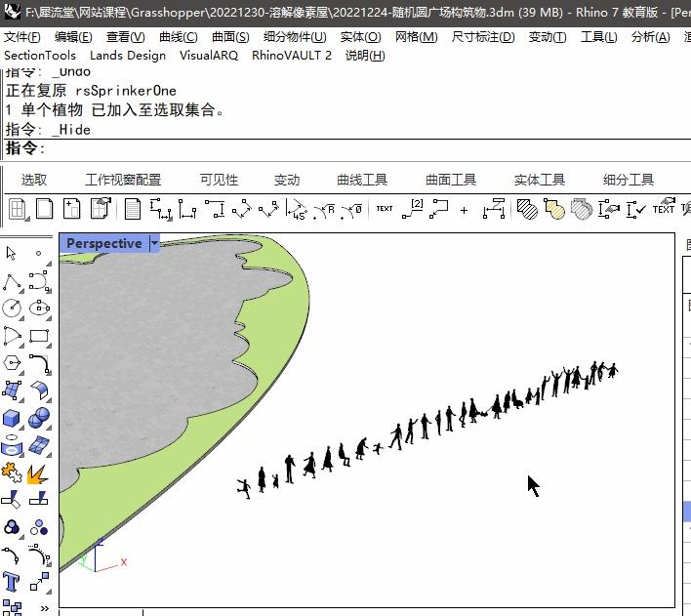
Task: Select the arrow pointer tool in sidebar
Action: [12, 254]
